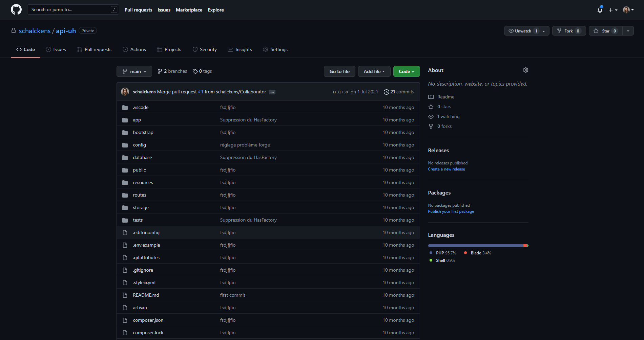
Task: Open the api-uh repository link
Action: [x=66, y=31]
